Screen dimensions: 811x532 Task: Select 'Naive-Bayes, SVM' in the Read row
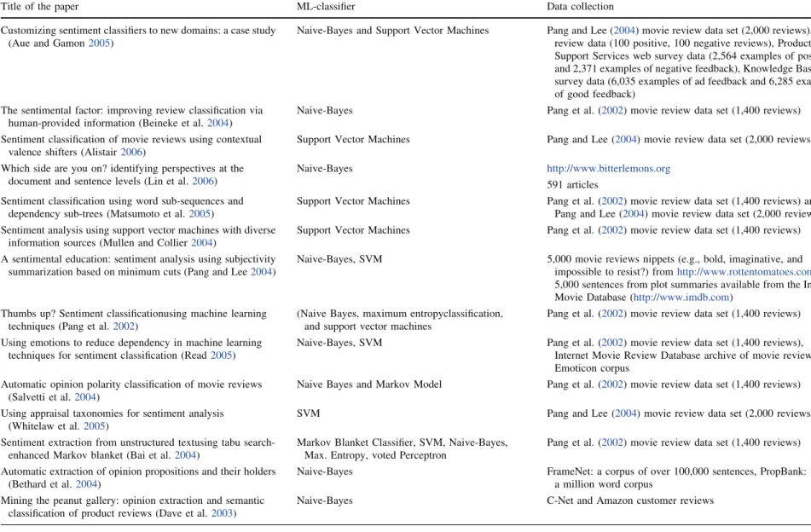coord(339,343)
